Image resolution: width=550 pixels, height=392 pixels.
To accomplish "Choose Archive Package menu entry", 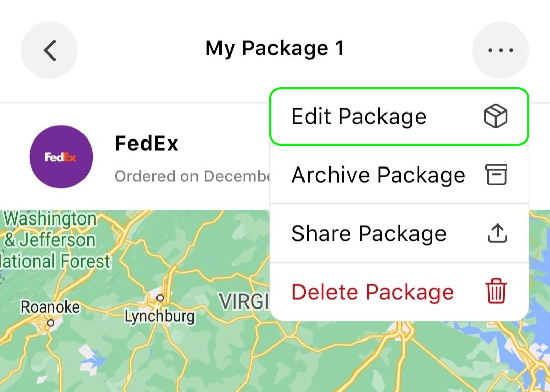I will (399, 175).
